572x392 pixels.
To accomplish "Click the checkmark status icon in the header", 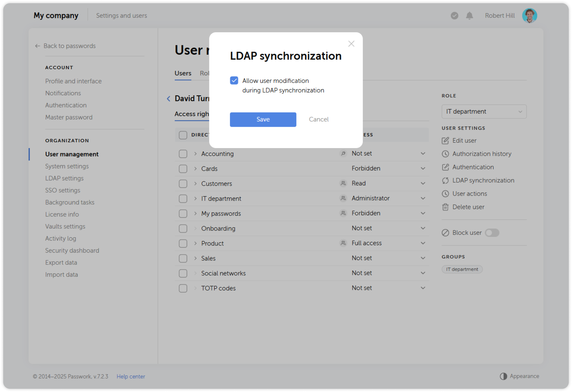I will coord(454,16).
